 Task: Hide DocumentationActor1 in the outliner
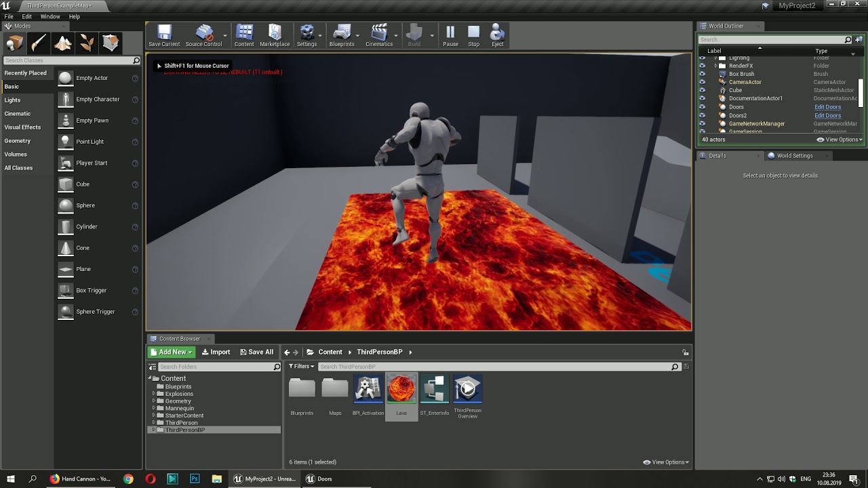point(702,98)
